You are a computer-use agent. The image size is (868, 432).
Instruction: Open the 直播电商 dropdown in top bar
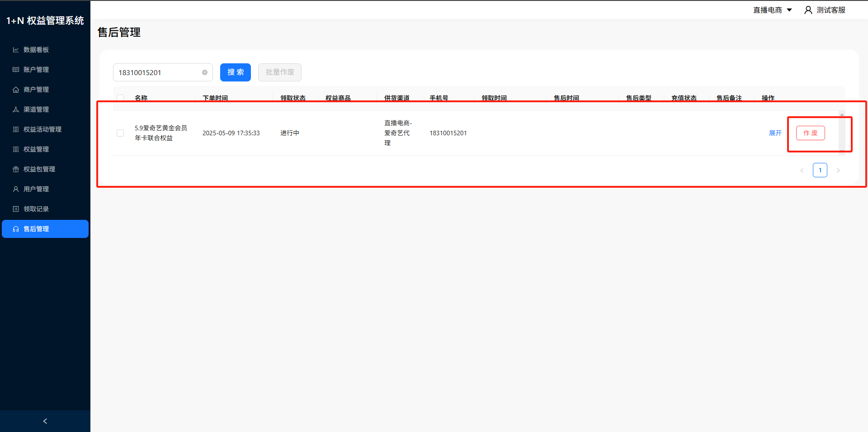(x=772, y=10)
